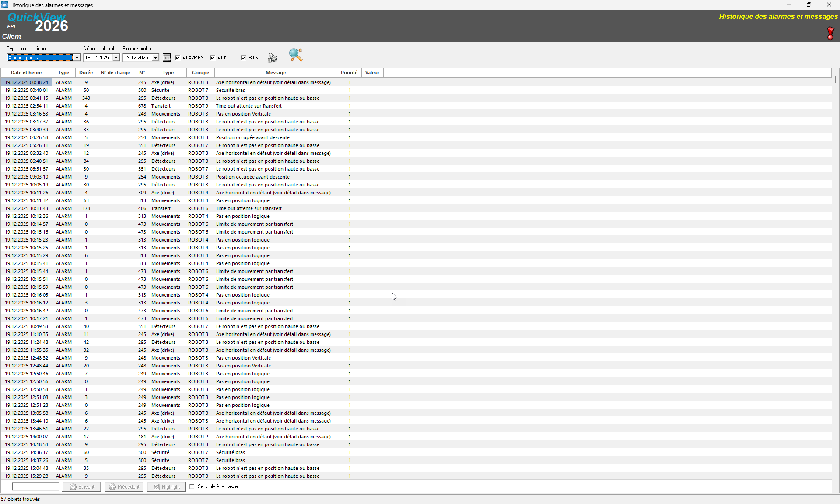This screenshot has height=504, width=840.
Task: Expand the Type de statistique dropdown
Action: click(x=77, y=58)
